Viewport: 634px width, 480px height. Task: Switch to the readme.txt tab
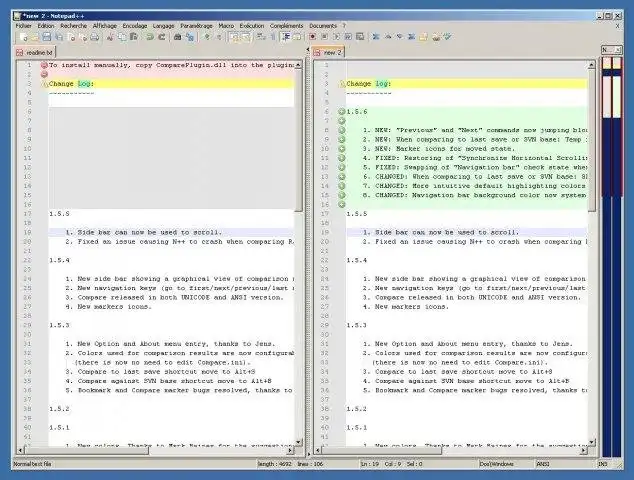(x=35, y=53)
